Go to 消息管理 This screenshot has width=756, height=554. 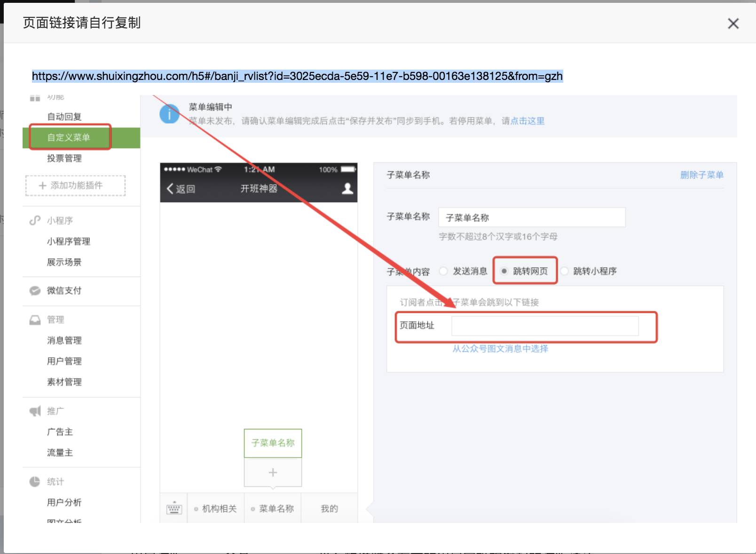pos(64,340)
